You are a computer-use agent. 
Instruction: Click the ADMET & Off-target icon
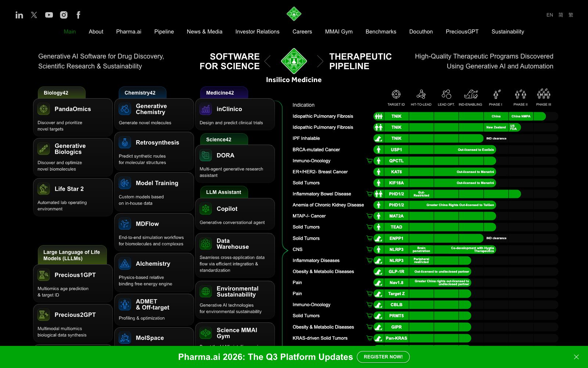125,304
